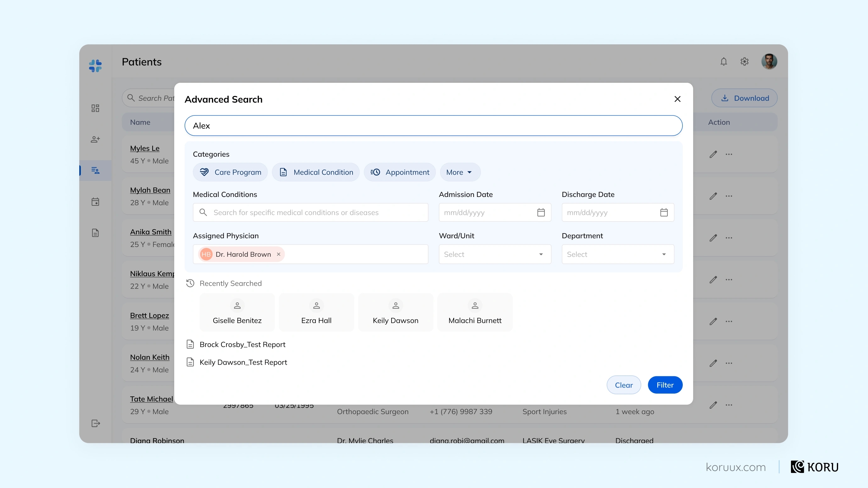Open Brock Crosby_Test Report
Viewport: 868px width, 488px height.
pos(242,345)
